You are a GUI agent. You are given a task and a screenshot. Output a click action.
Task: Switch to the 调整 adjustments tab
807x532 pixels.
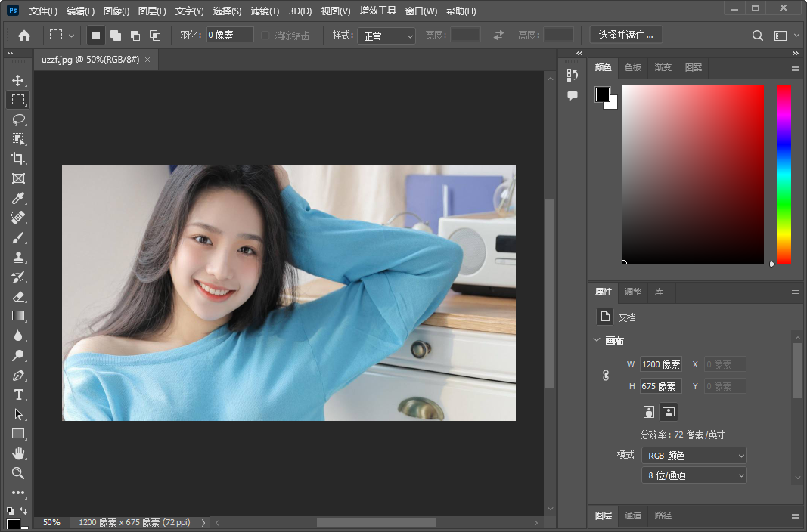tap(632, 292)
